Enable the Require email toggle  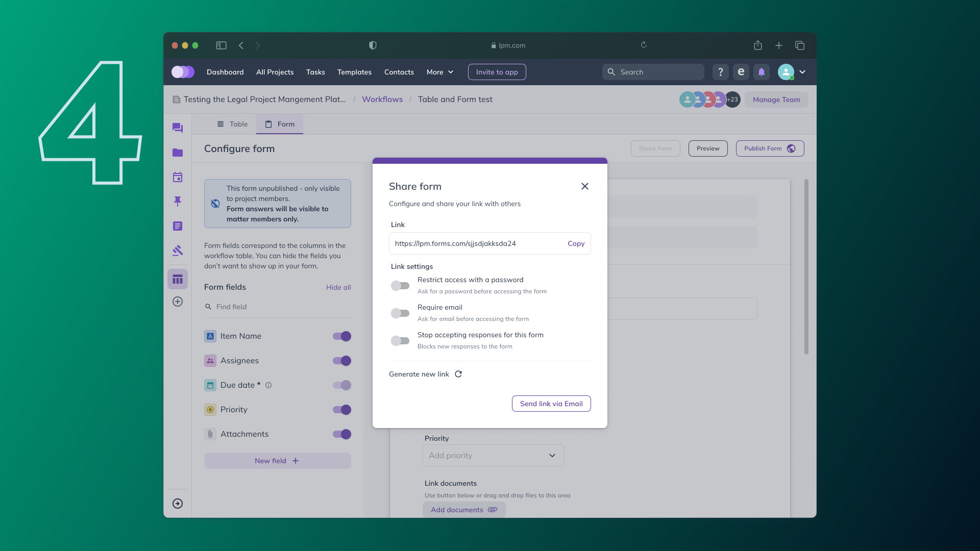coord(400,313)
